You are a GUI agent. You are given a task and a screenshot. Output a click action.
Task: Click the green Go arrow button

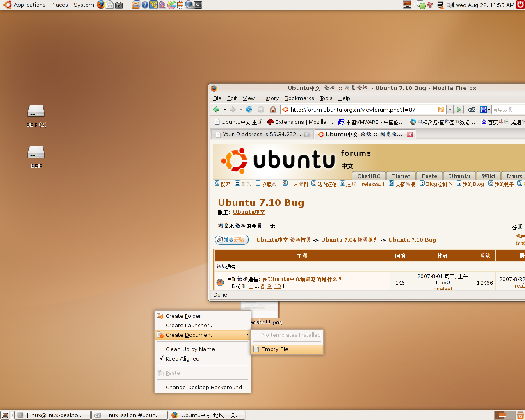tap(459, 110)
